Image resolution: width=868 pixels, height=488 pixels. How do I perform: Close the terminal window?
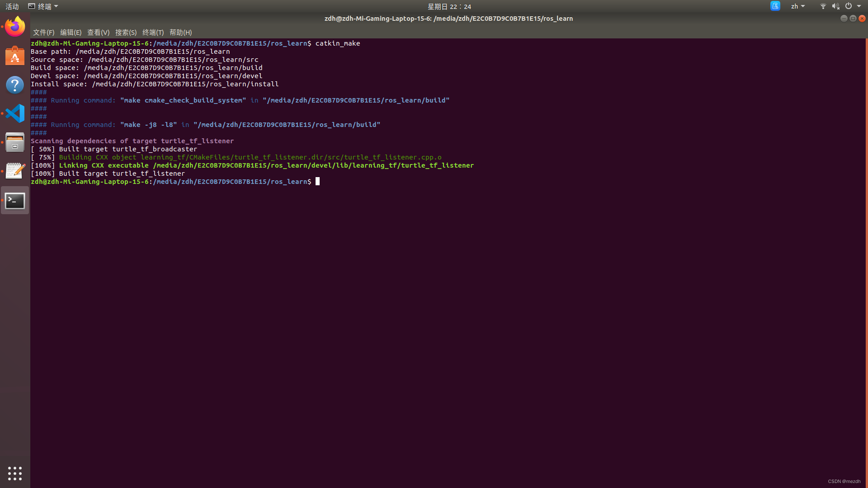pyautogui.click(x=862, y=19)
